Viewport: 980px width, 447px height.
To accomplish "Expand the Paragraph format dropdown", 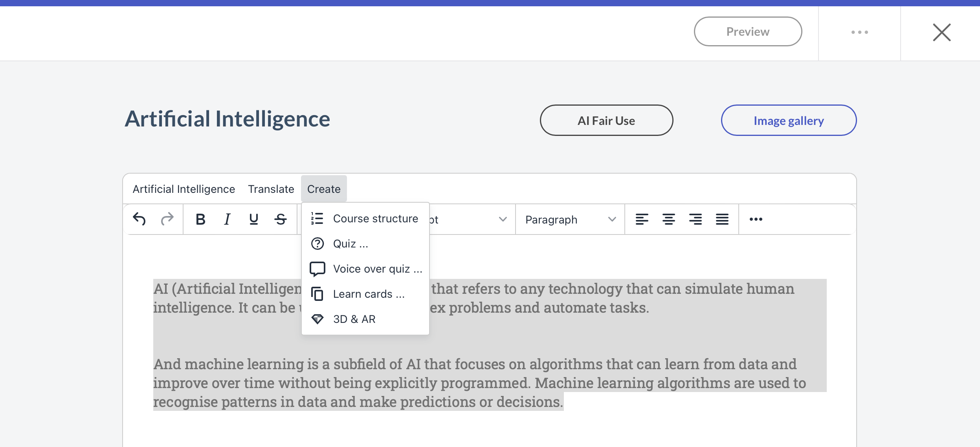I will [570, 220].
